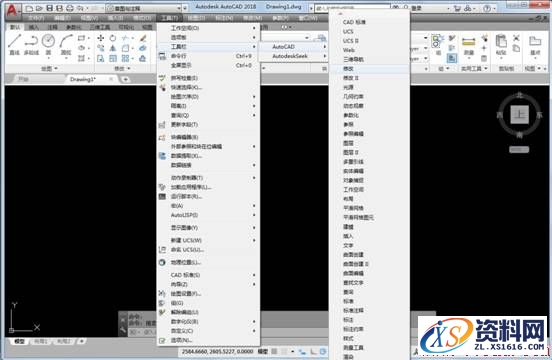This screenshot has height=360, width=552.
Task: Switch to the 布局1 layout tab
Action: (41, 341)
